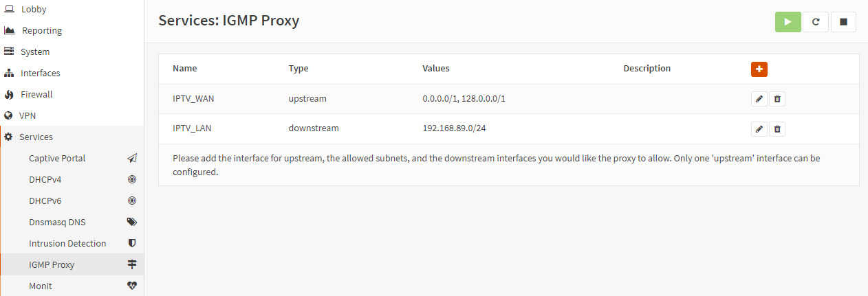The width and height of the screenshot is (868, 296).
Task: Start the IGMP Proxy service
Action: click(788, 22)
